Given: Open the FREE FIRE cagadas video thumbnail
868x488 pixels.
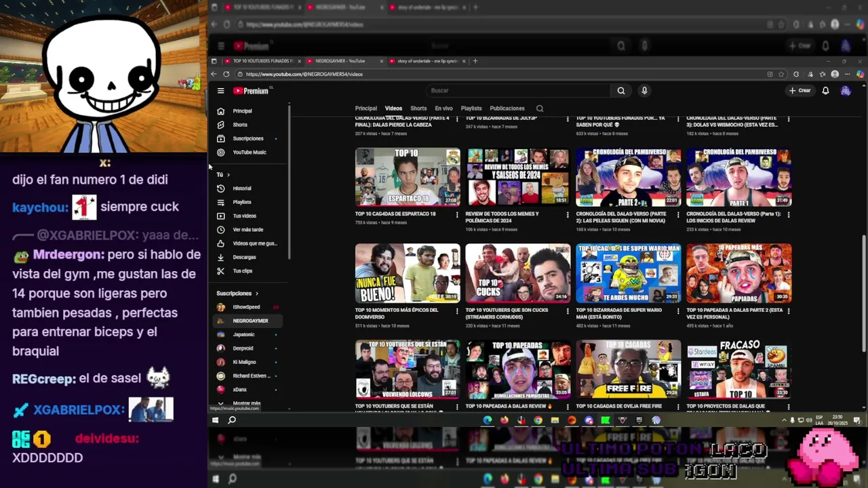Looking at the screenshot, I should tap(628, 369).
